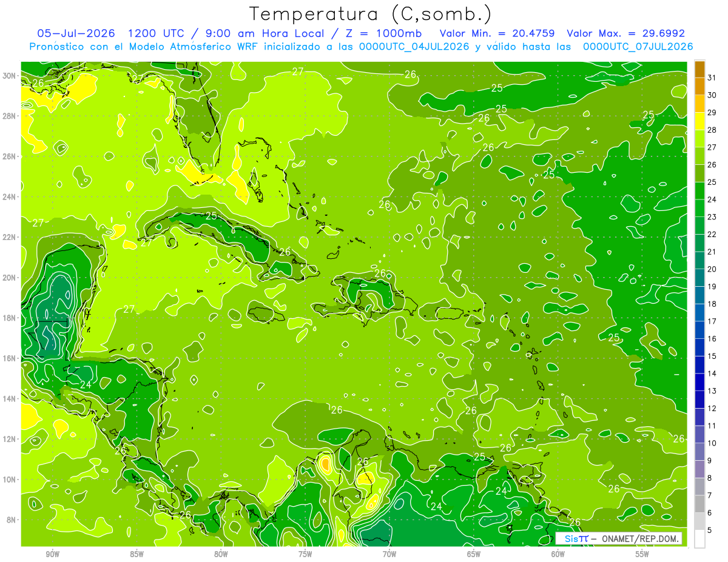Click the yellow legend swatch between 28 and 29
Screen dimensions: 728x562
[699, 121]
